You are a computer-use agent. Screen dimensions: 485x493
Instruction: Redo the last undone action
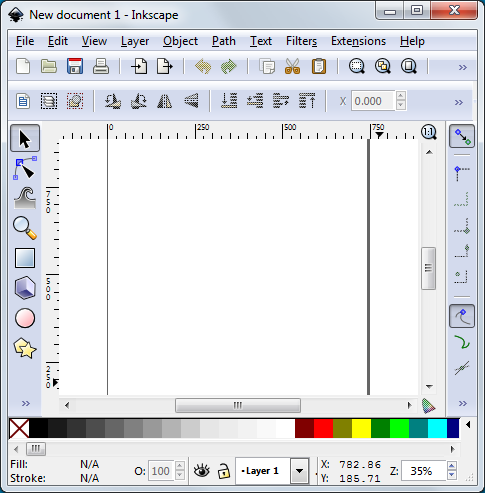(229, 66)
